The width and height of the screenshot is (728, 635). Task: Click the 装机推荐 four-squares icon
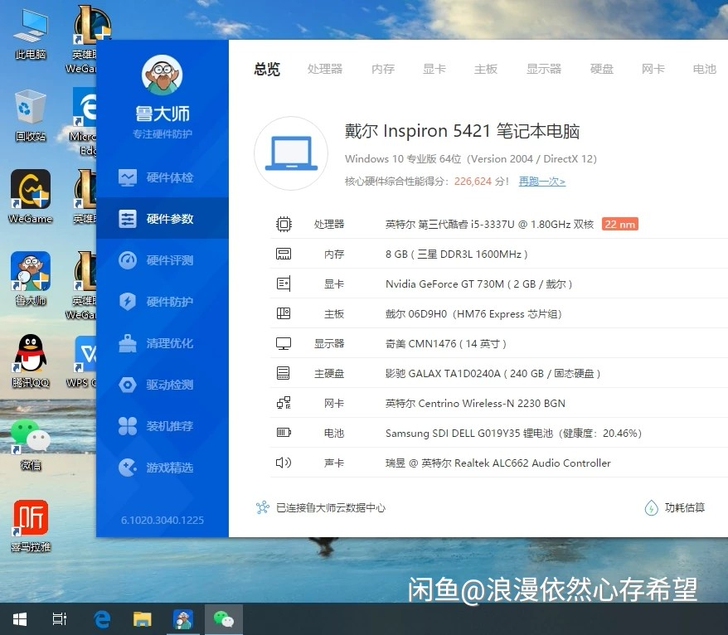[x=128, y=426]
